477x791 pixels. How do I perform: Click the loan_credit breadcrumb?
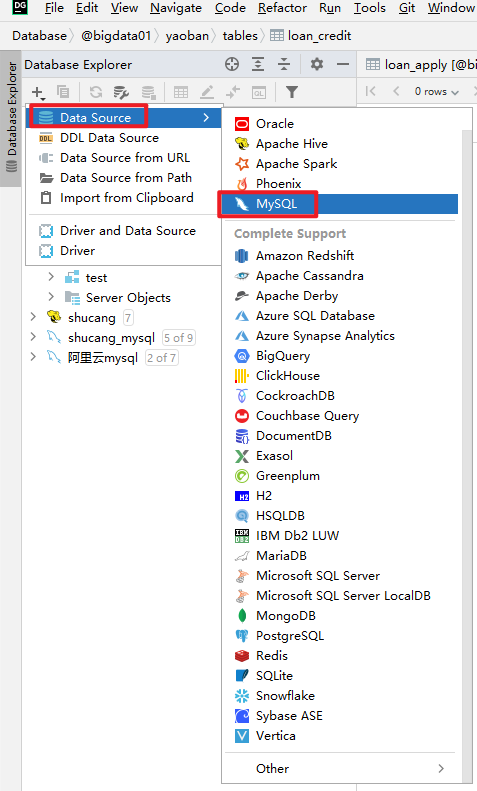click(x=311, y=36)
